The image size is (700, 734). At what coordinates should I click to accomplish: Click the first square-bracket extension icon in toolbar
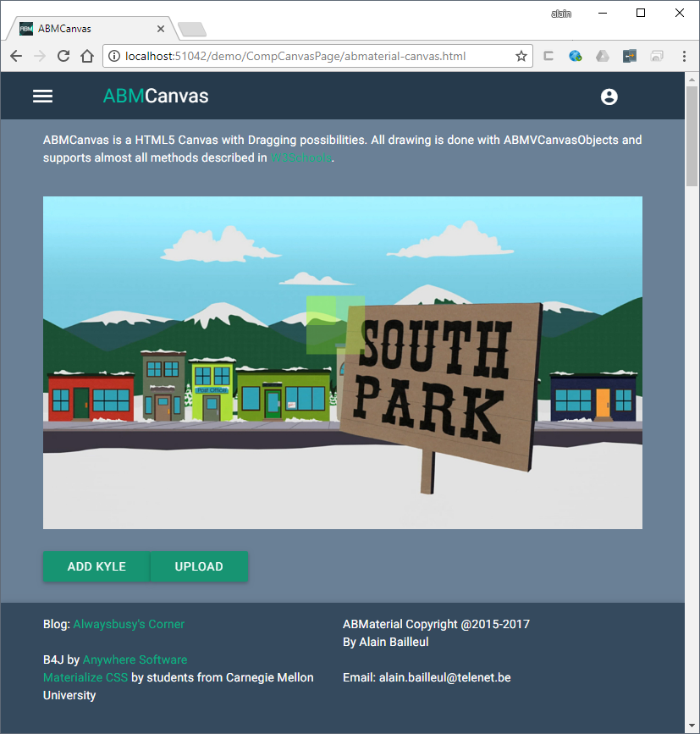tap(548, 56)
